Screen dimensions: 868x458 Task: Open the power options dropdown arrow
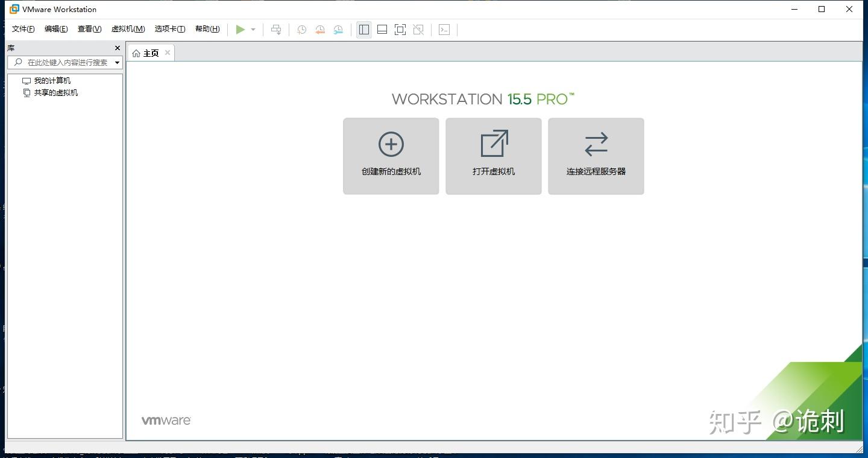[253, 29]
